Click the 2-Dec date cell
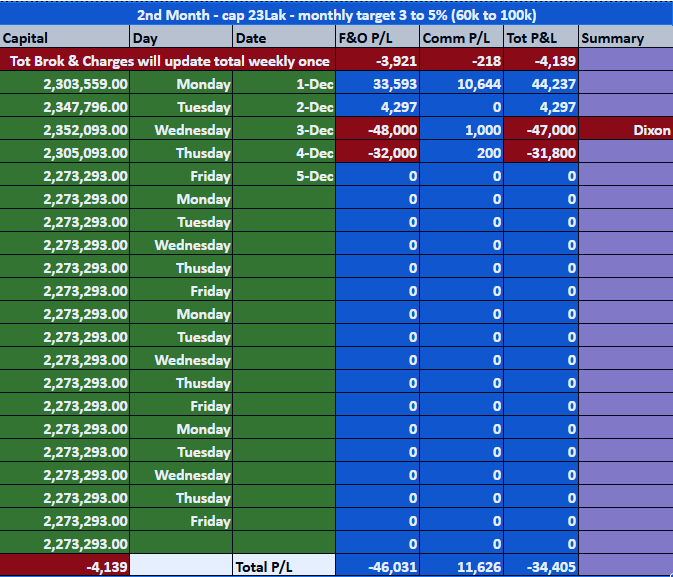 point(284,106)
